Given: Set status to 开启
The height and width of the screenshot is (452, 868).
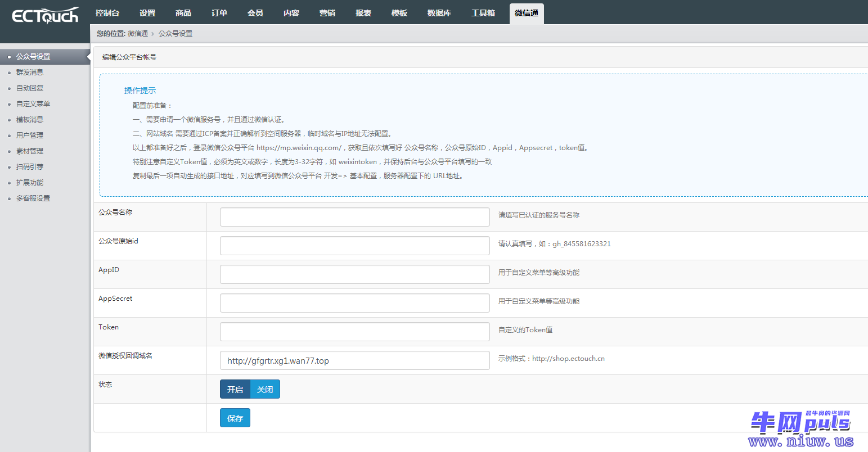Looking at the screenshot, I should pyautogui.click(x=235, y=389).
